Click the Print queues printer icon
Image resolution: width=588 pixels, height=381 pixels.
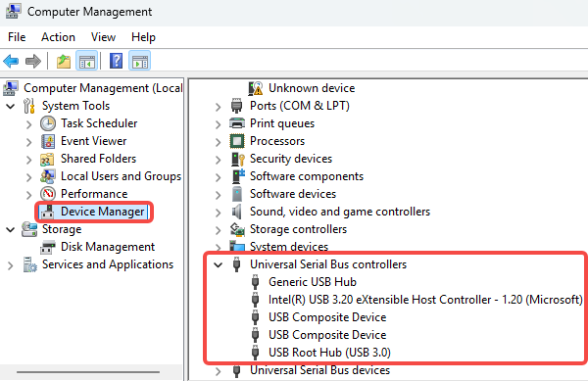237,123
